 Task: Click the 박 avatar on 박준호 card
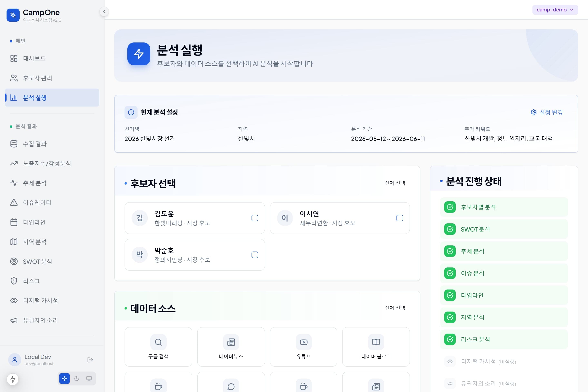[140, 255]
